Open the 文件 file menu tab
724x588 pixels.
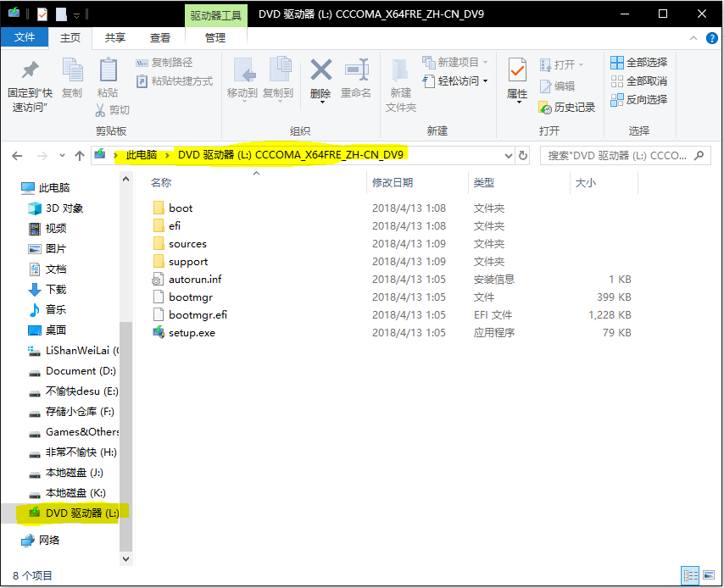click(25, 37)
